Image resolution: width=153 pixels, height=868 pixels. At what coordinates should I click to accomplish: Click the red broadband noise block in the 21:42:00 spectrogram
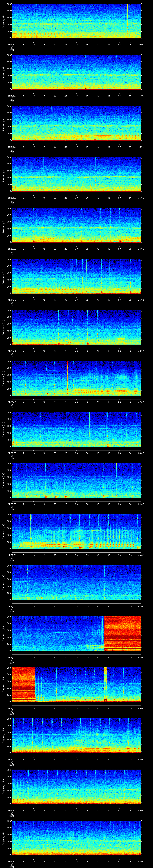(24, 685)
